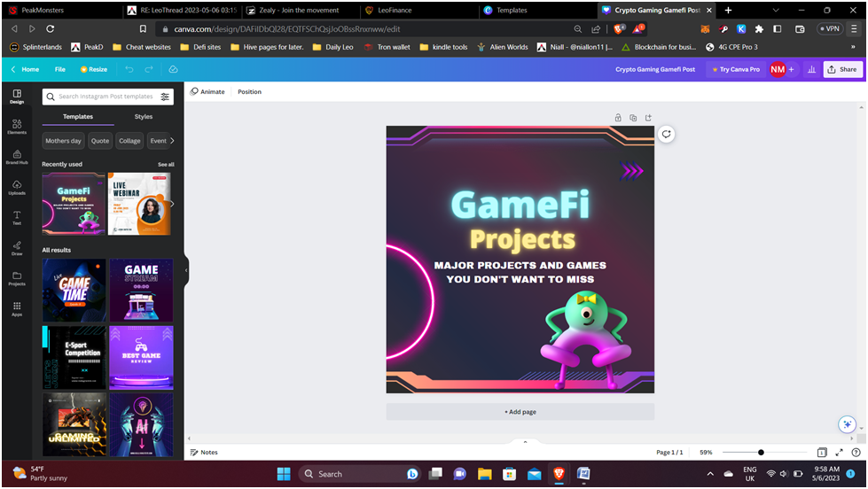
Task: Toggle the browser VPN button
Action: coord(829,28)
